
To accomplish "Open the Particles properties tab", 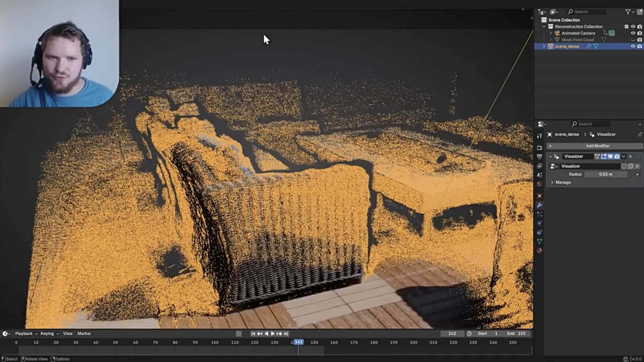I will [x=539, y=214].
